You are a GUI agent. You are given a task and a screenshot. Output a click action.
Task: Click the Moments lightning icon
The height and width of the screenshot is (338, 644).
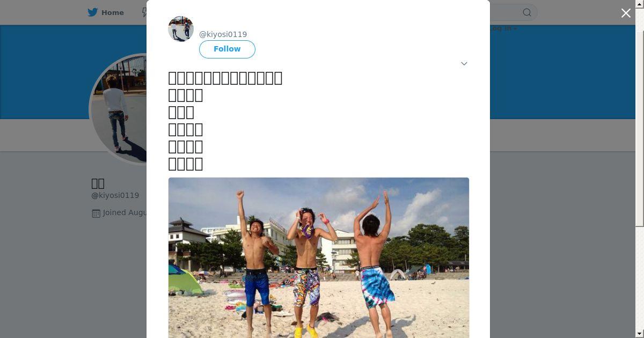point(144,12)
